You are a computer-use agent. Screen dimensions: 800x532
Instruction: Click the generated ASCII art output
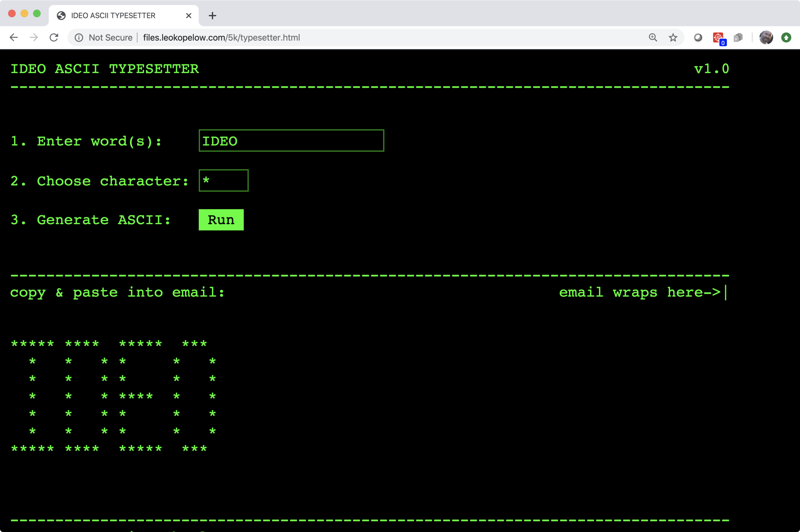[113, 395]
